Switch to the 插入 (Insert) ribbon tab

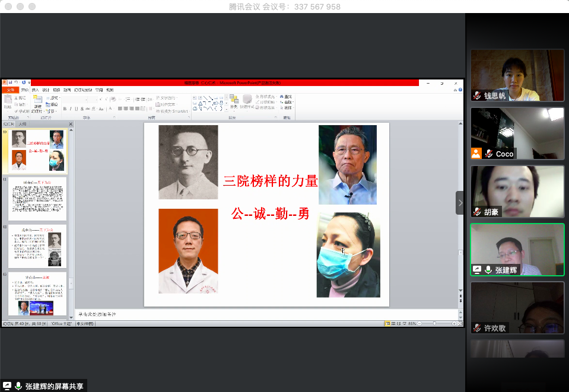35,90
